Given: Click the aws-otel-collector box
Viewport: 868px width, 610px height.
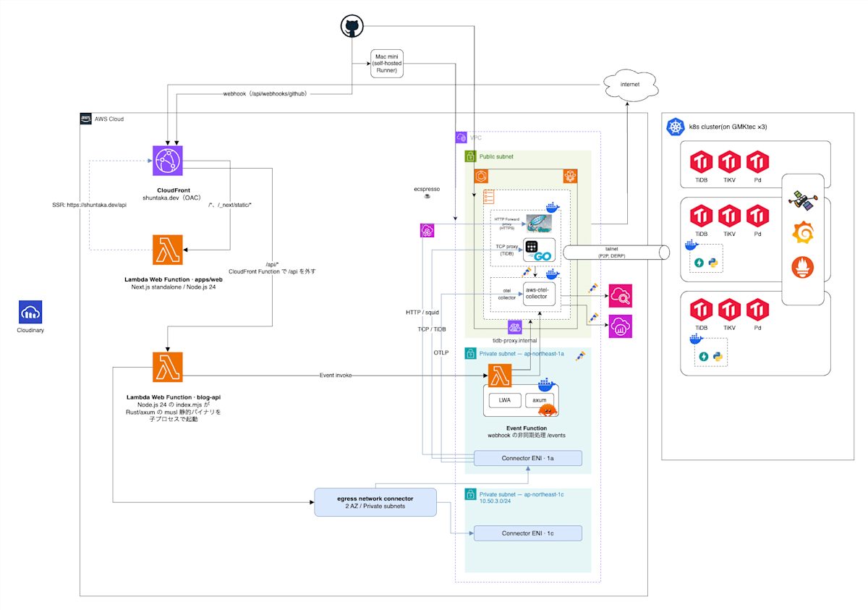Looking at the screenshot, I should tap(540, 294).
